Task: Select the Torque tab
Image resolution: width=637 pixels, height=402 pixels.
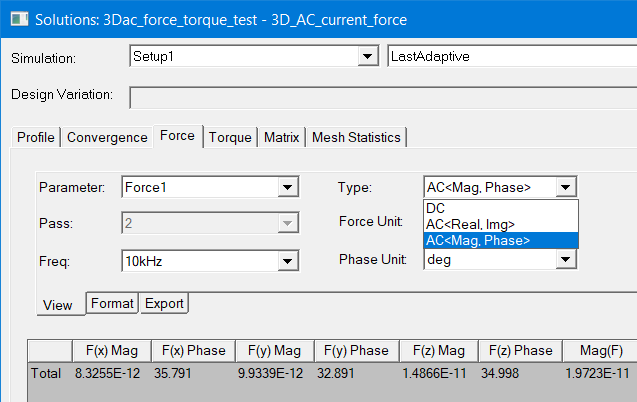Action: 230,137
